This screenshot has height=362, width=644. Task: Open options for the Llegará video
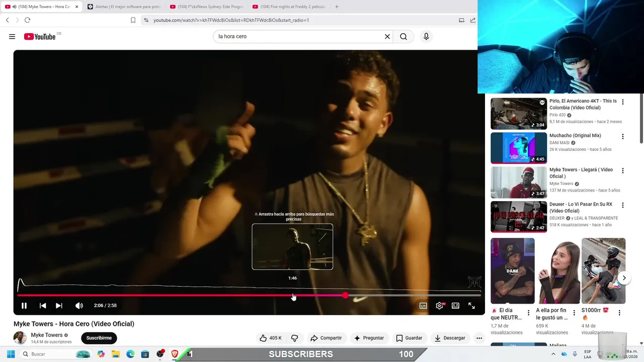click(x=623, y=171)
